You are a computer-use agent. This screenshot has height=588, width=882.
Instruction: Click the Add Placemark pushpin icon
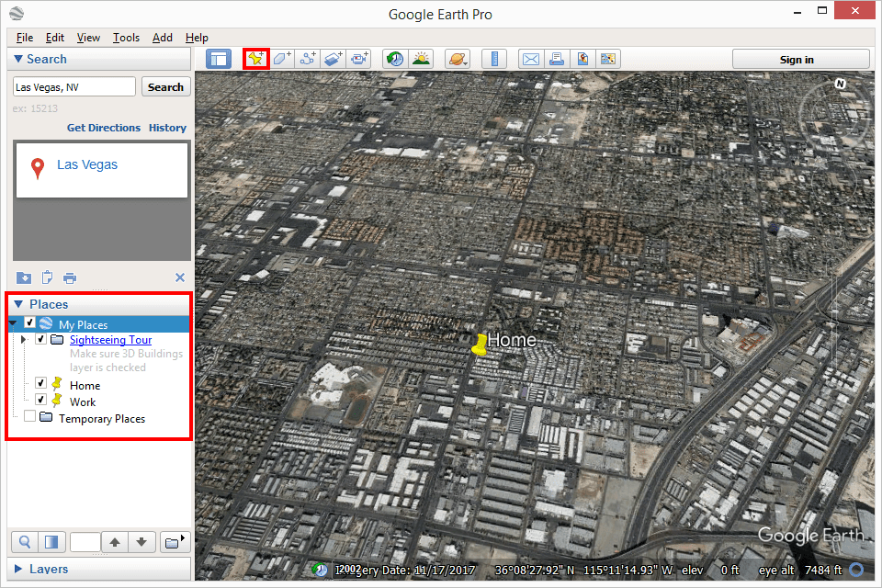click(x=256, y=59)
